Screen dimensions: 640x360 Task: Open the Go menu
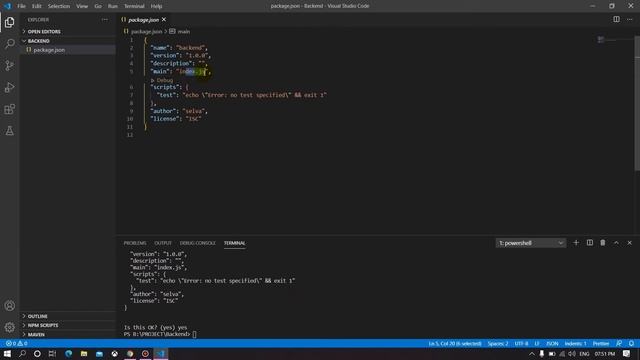tap(98, 6)
